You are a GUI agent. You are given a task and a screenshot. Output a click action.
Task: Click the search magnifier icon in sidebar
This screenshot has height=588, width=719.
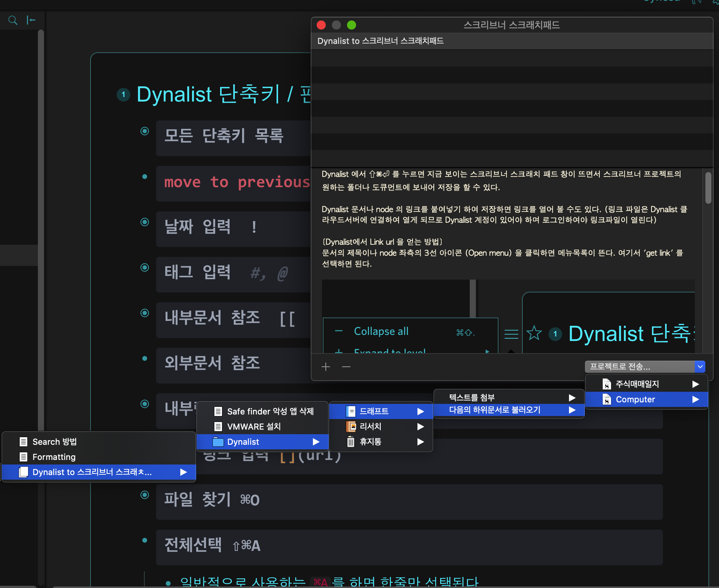point(13,20)
